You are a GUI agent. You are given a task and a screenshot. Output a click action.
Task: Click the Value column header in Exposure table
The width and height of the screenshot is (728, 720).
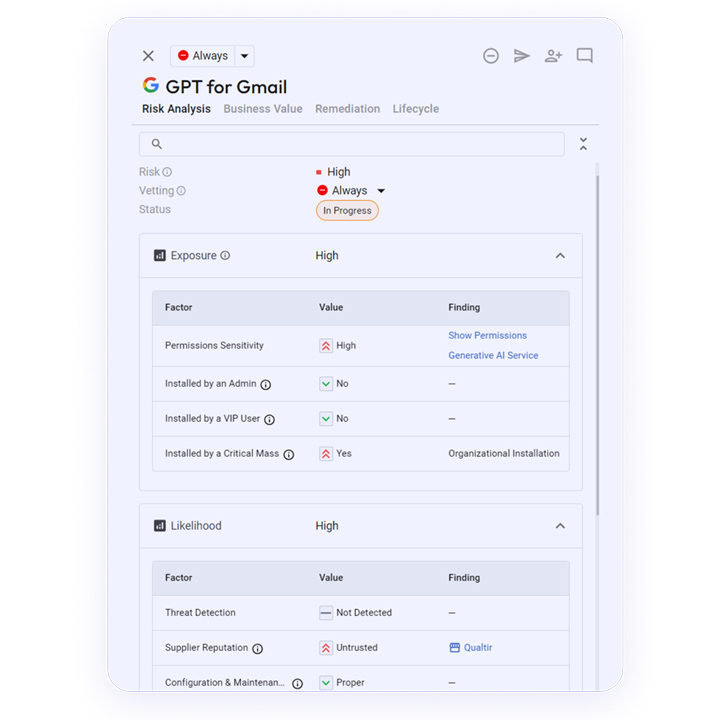331,307
